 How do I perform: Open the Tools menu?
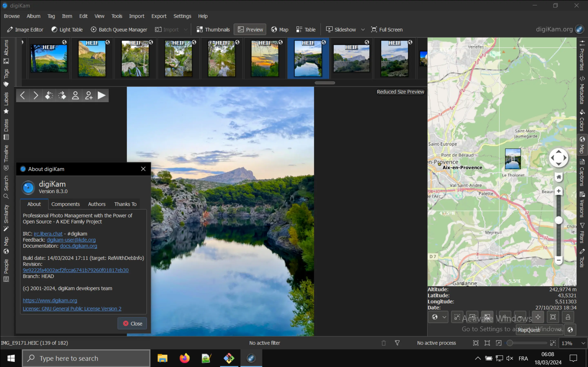[x=117, y=16]
